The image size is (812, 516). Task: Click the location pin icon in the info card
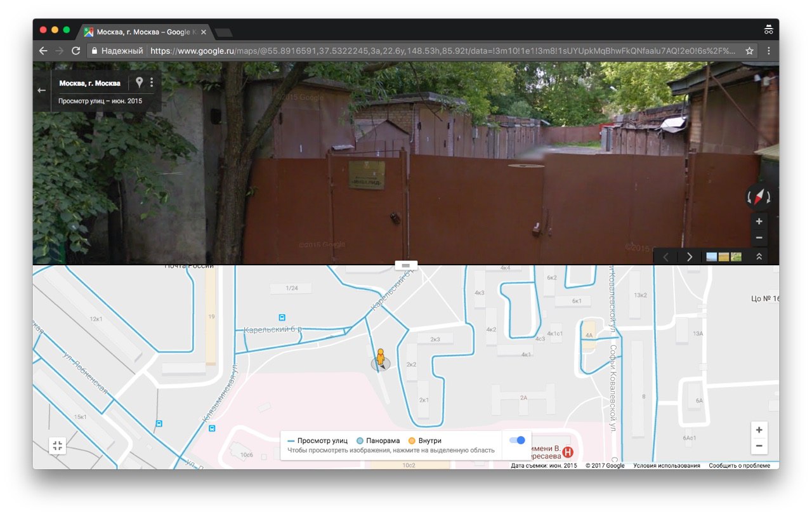140,83
